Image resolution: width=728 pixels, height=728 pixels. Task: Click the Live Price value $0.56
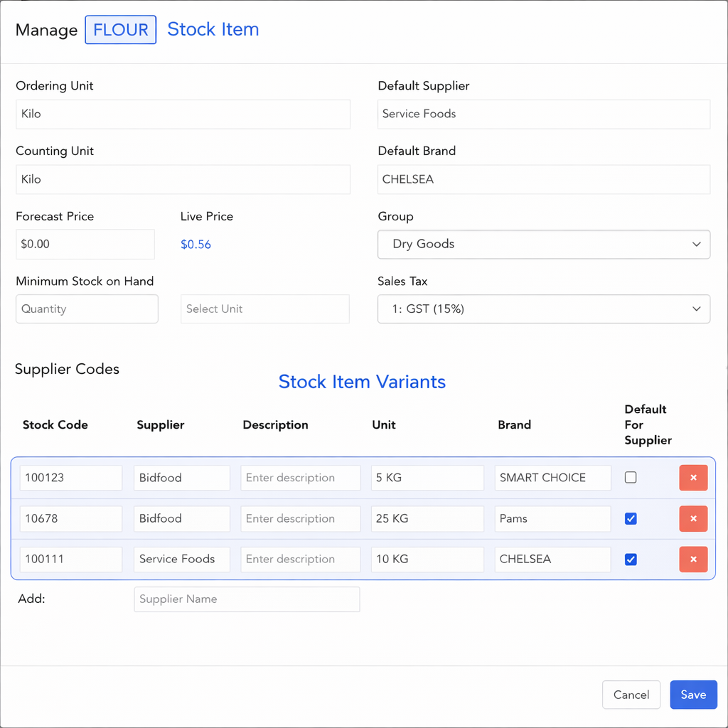tap(196, 245)
